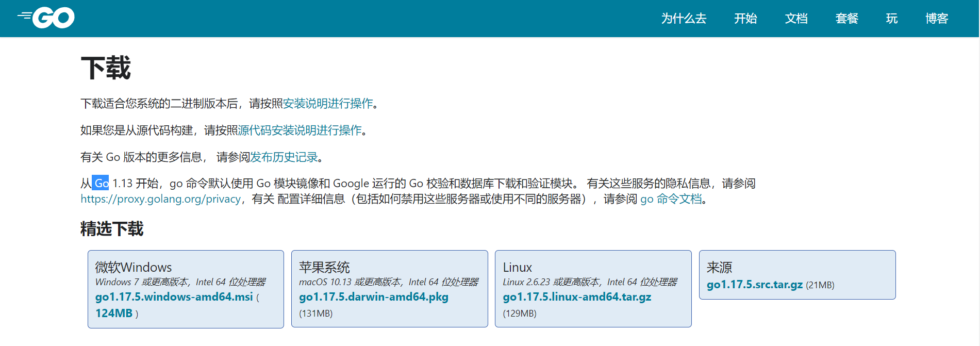Click the Linux card title
980x346 pixels.
pyautogui.click(x=517, y=267)
